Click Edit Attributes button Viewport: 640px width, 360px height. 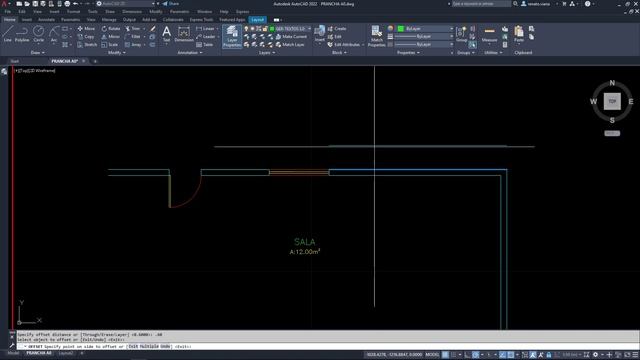pos(344,44)
